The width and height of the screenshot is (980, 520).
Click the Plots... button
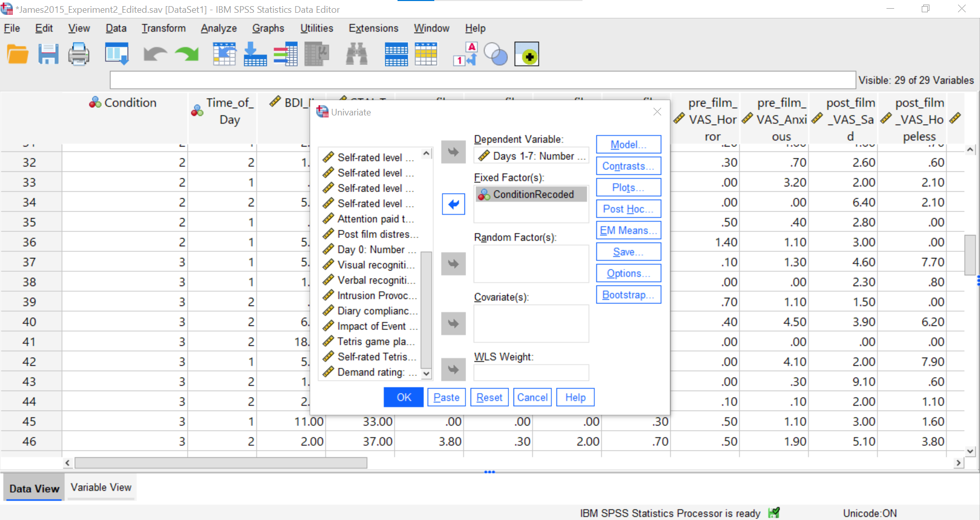click(628, 187)
